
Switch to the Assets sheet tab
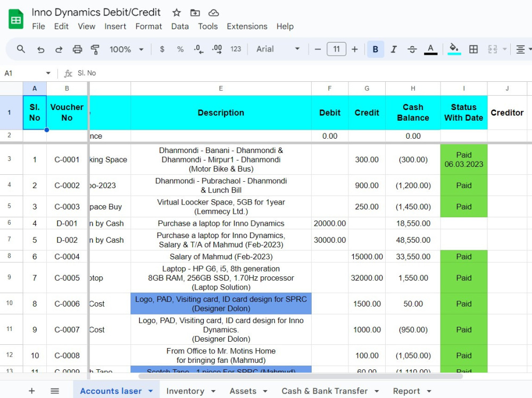pos(243,391)
